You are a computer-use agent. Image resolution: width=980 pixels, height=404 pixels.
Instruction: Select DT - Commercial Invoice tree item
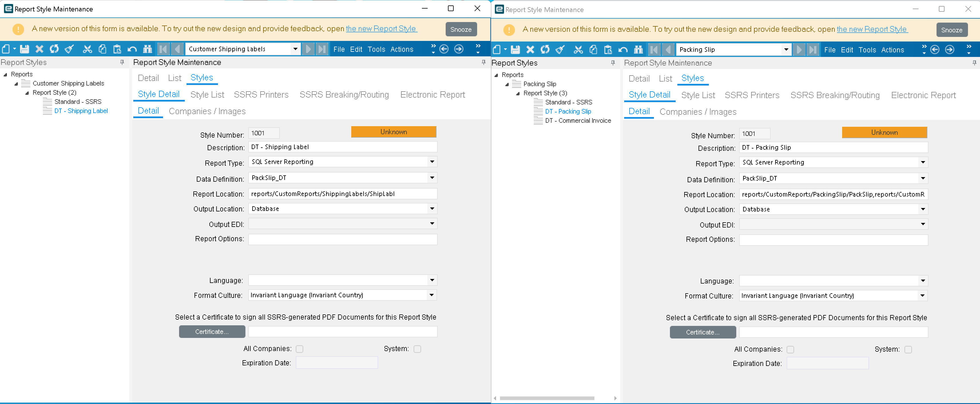[x=578, y=120]
